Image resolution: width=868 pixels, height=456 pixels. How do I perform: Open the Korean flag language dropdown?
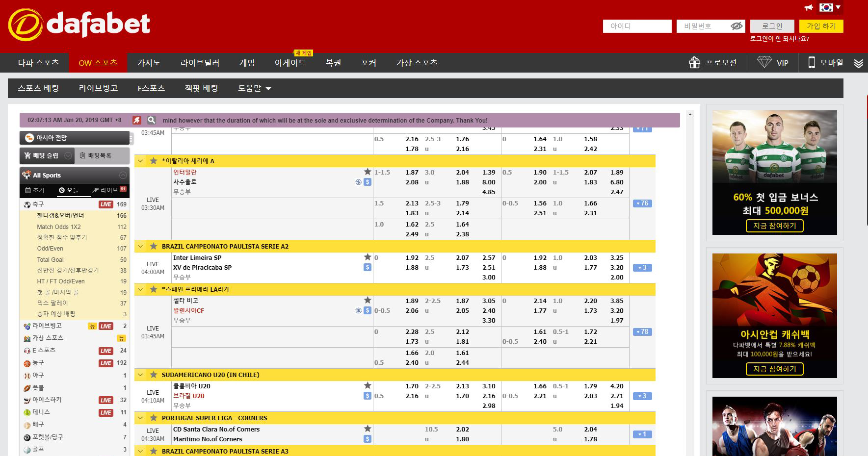click(x=830, y=7)
